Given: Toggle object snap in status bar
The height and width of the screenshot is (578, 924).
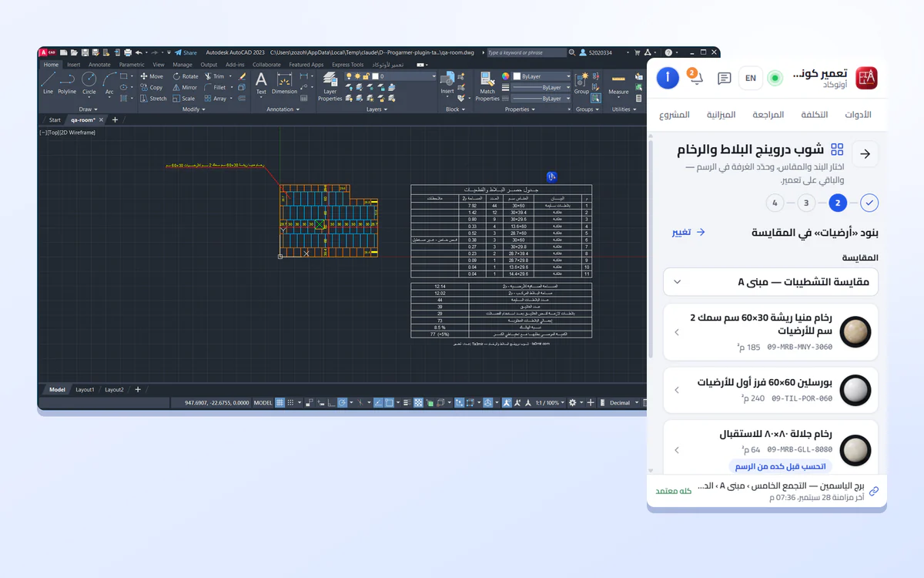Looking at the screenshot, I should [389, 402].
